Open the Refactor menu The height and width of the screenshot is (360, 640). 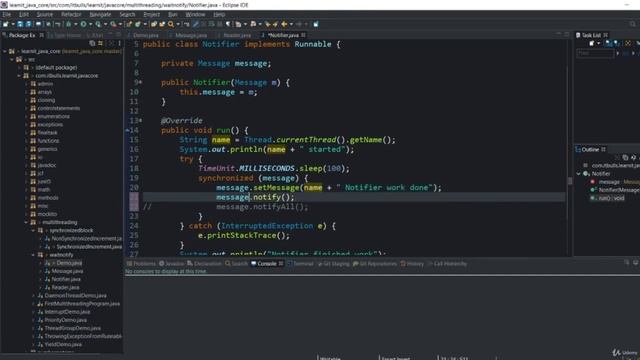[x=71, y=14]
